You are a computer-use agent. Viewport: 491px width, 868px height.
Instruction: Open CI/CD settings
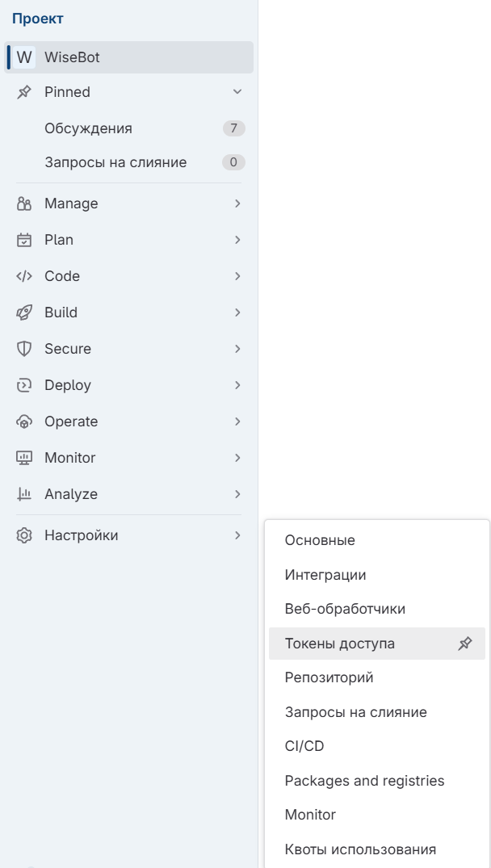tap(377, 746)
